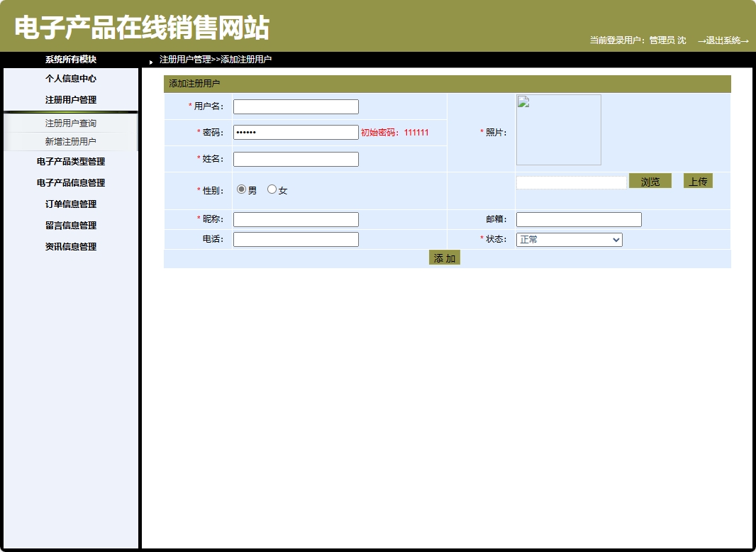The height and width of the screenshot is (552, 756).
Task: Expand the 注册用户管理 (User Management) module
Action: (70, 99)
